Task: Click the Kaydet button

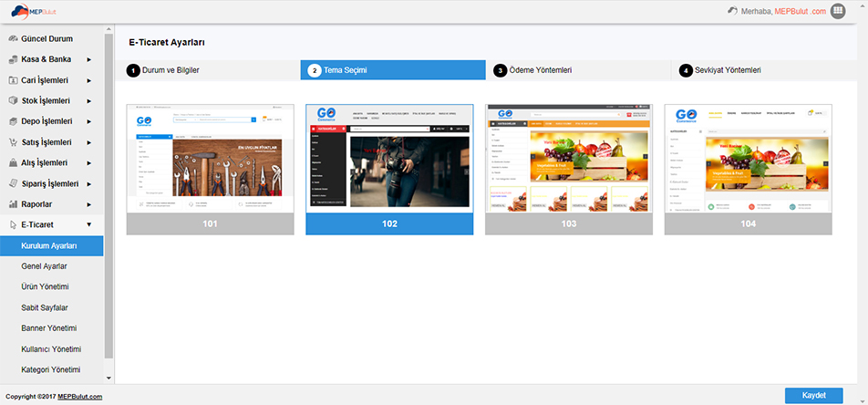Action: click(x=813, y=396)
